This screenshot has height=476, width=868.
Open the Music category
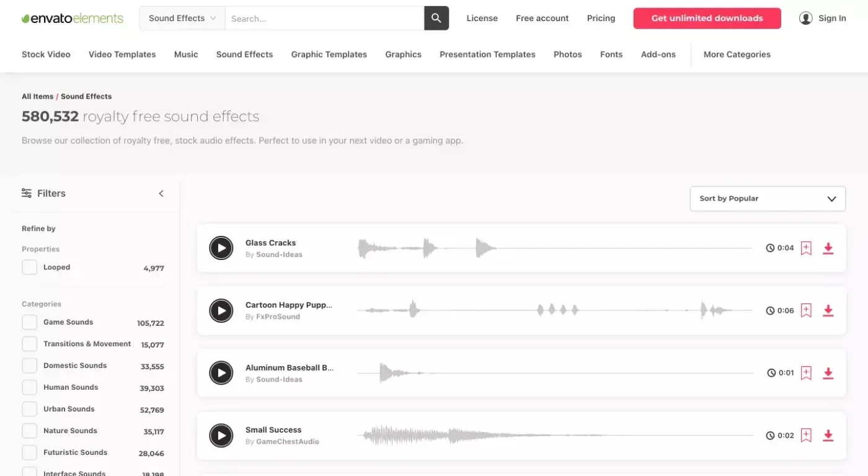[x=186, y=55]
